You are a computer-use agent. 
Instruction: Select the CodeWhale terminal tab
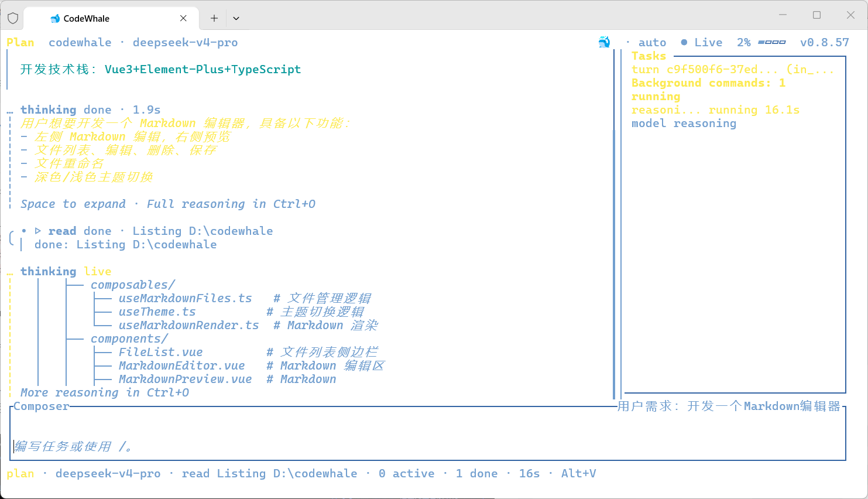pyautogui.click(x=111, y=18)
